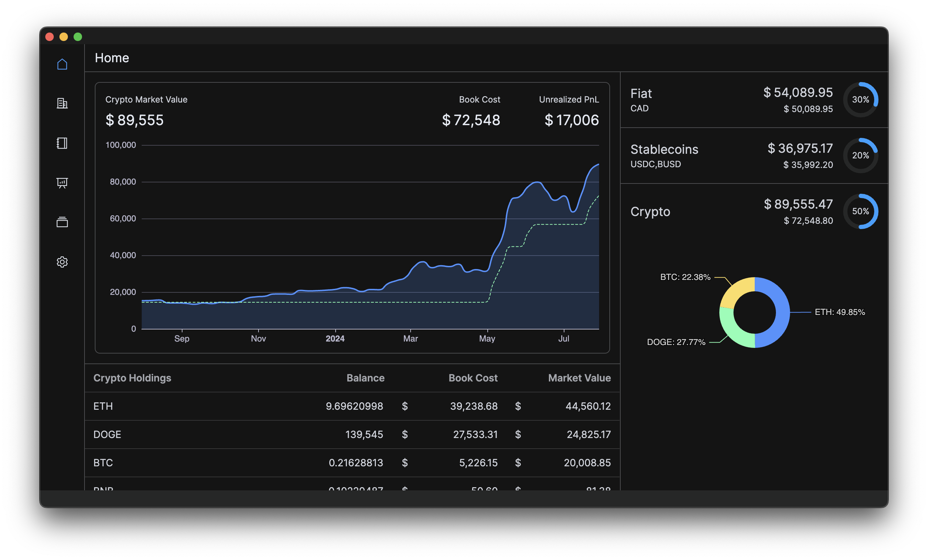The image size is (928, 560).
Task: Click DOGE balance 139,545
Action: tap(364, 434)
